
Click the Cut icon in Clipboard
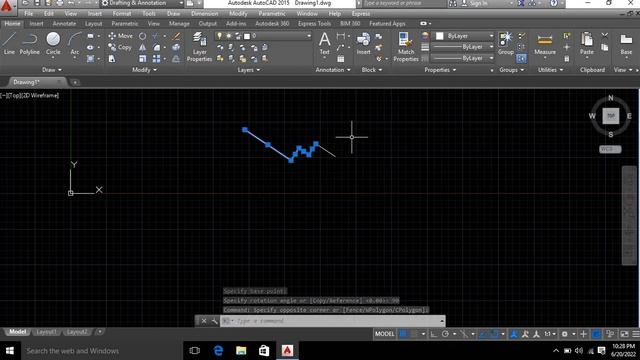(604, 36)
